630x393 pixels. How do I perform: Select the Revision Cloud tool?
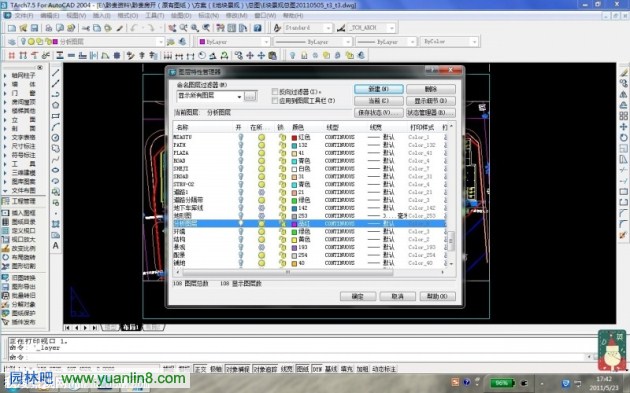tap(55, 149)
